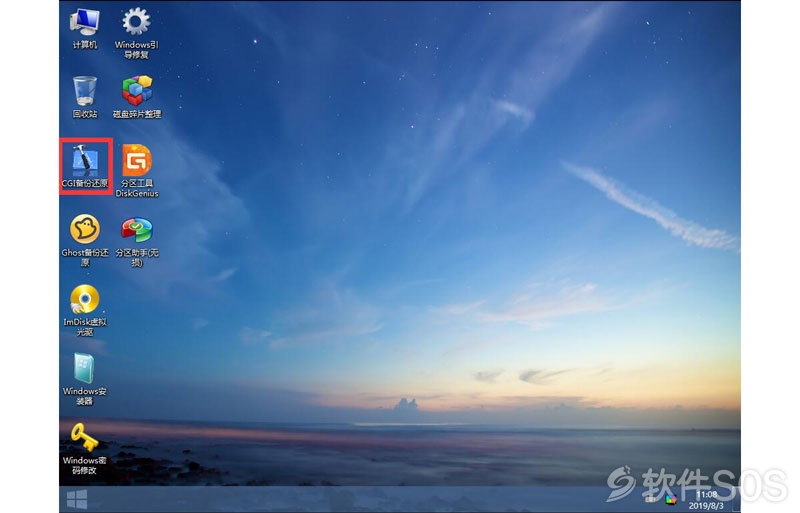
Task: Launch the Windows密码修改 key icon
Action: click(85, 448)
